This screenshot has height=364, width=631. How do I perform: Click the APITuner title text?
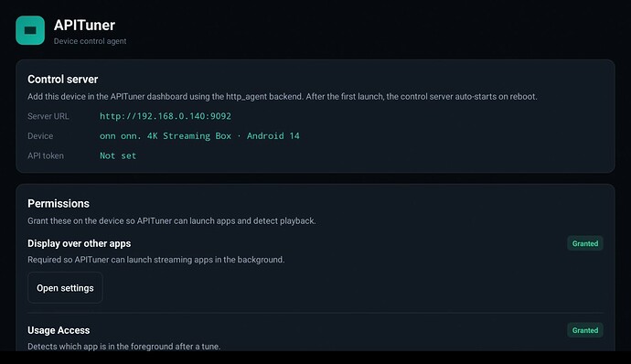pos(84,25)
